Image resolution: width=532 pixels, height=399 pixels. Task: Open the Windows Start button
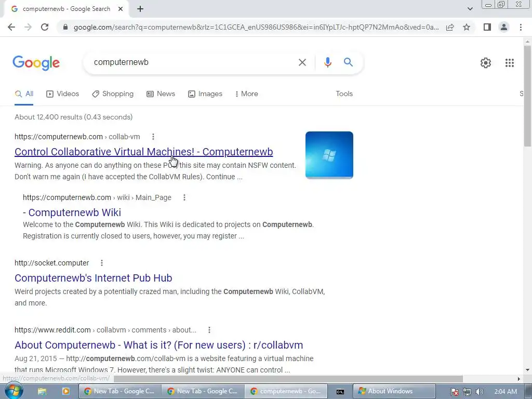click(13, 391)
